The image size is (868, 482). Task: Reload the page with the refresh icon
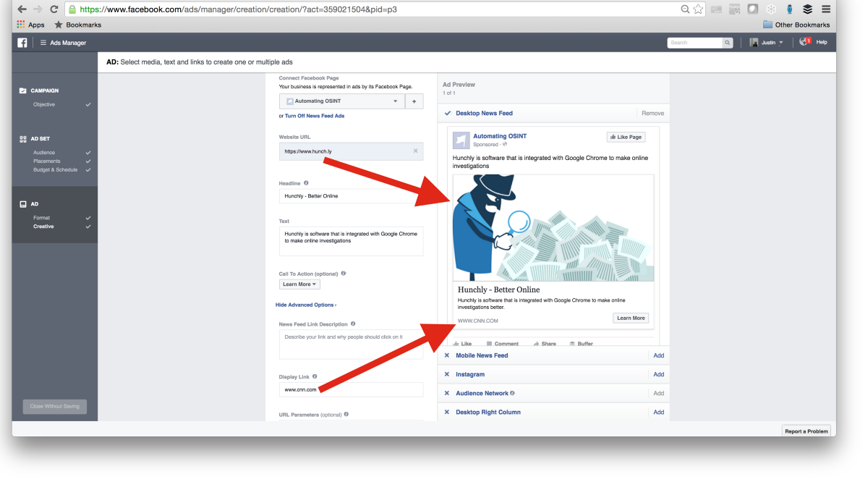click(54, 9)
